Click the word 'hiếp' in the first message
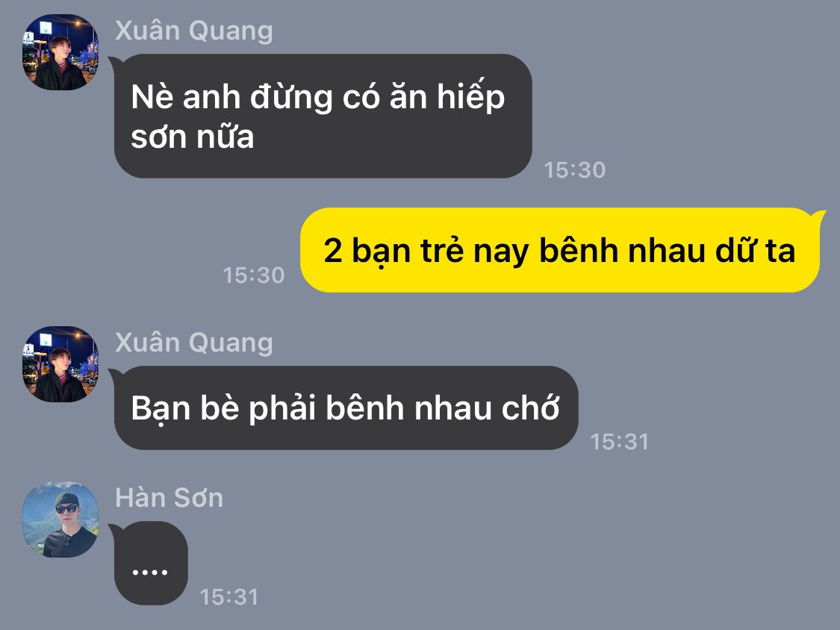This screenshot has height=630, width=840. pyautogui.click(x=471, y=96)
